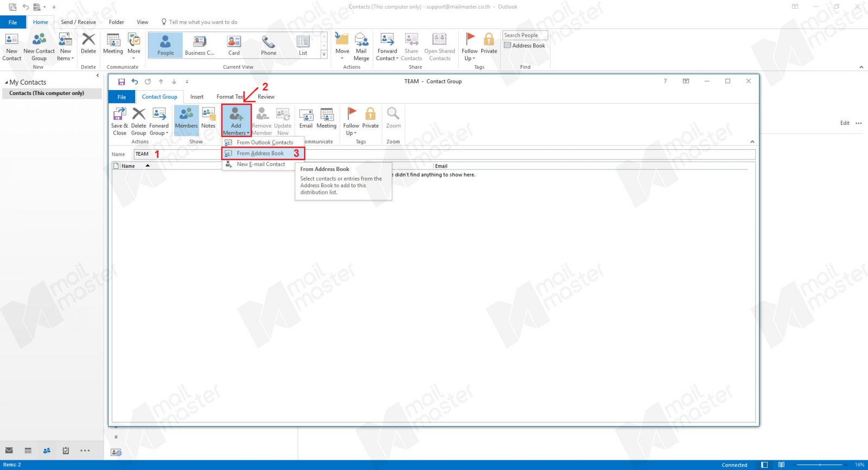
Task: Select the Business Card view
Action: pyautogui.click(x=200, y=45)
